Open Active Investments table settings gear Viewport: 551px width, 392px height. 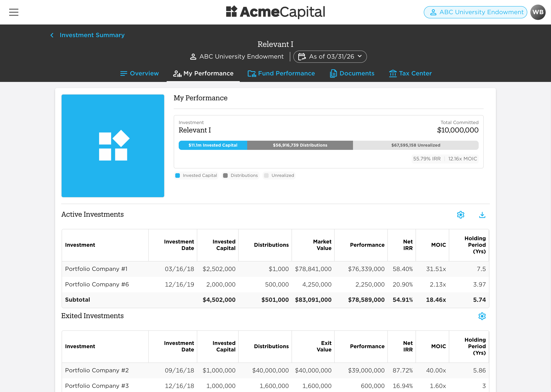pos(461,215)
